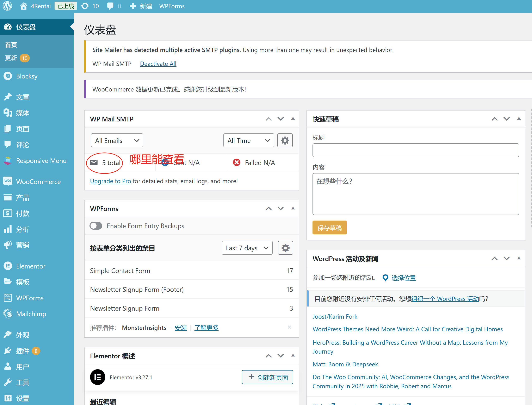Click the Simple Contact Form row
This screenshot has height=405, width=532.
(192, 271)
